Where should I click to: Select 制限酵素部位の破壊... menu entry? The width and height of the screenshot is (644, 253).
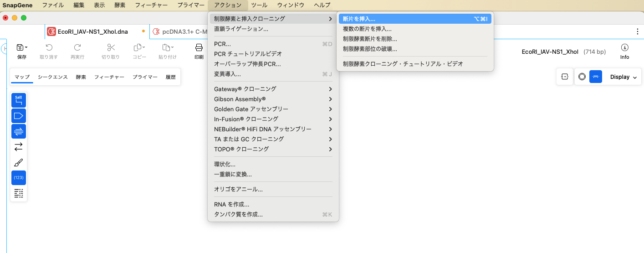[415, 49]
